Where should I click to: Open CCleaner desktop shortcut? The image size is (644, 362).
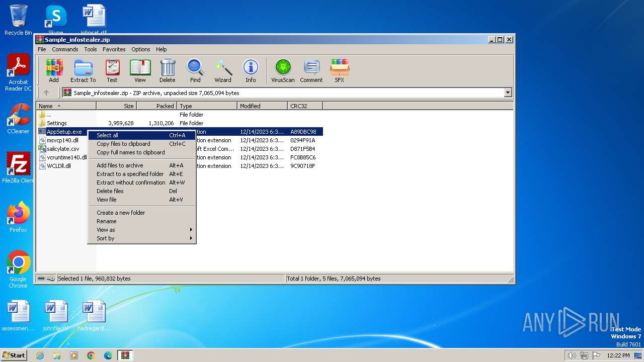(x=18, y=119)
